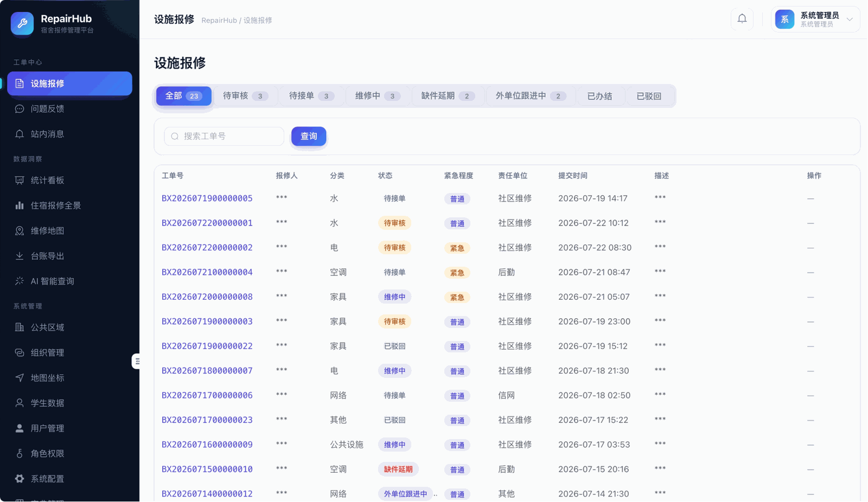This screenshot has width=868, height=502.
Task: Open work order BX2026072200000001
Action: tap(207, 223)
